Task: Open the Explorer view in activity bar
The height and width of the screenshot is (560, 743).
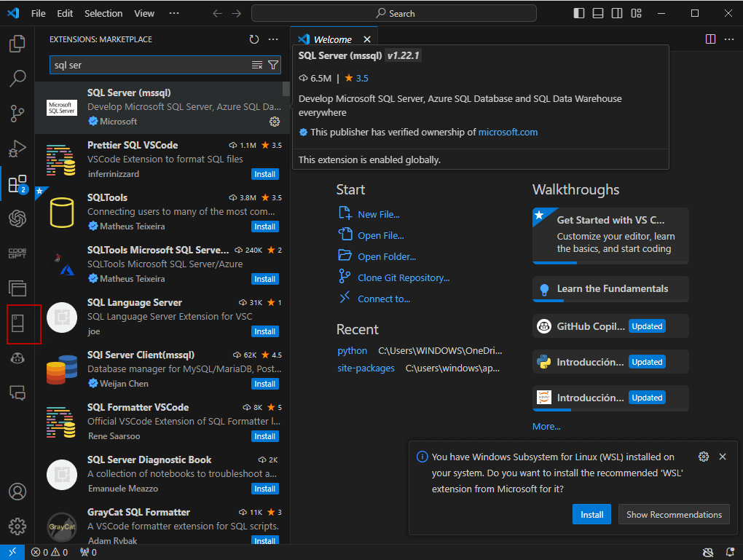Action: tap(17, 44)
